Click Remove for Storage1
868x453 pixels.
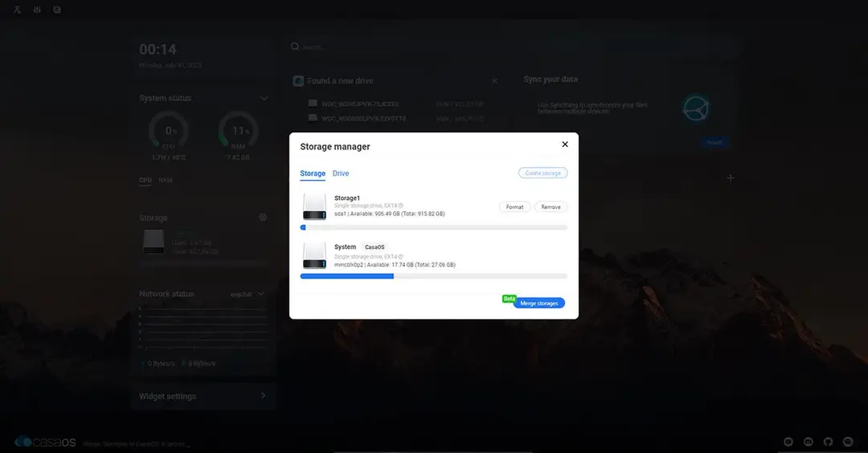[x=551, y=207]
